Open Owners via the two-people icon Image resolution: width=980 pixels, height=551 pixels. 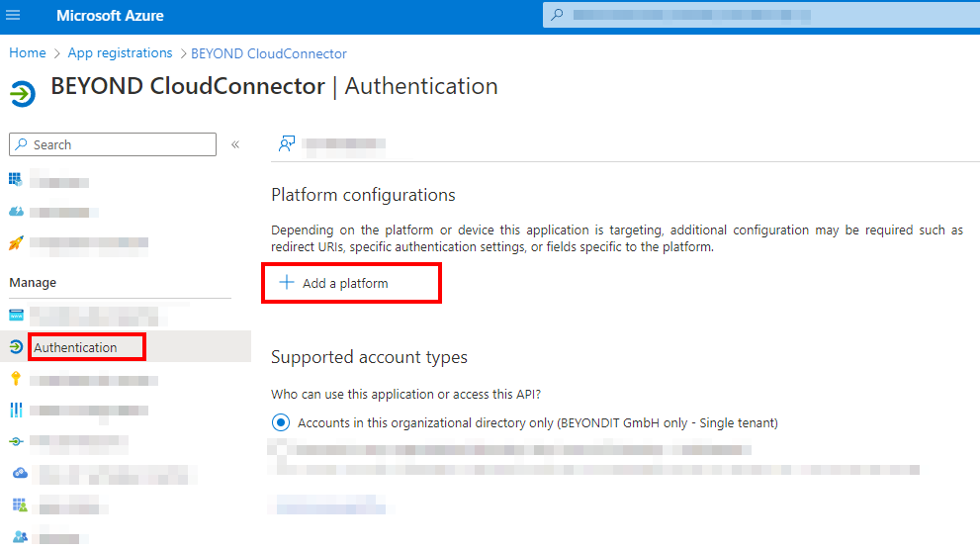coord(20,536)
